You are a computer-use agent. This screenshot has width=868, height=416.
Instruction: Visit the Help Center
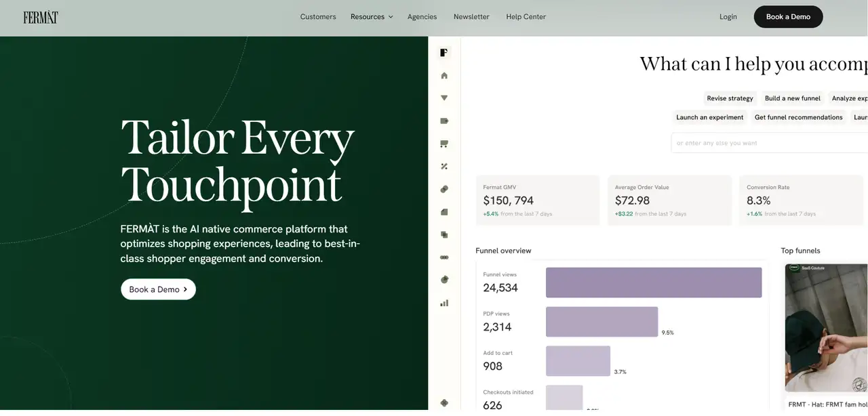coord(526,17)
